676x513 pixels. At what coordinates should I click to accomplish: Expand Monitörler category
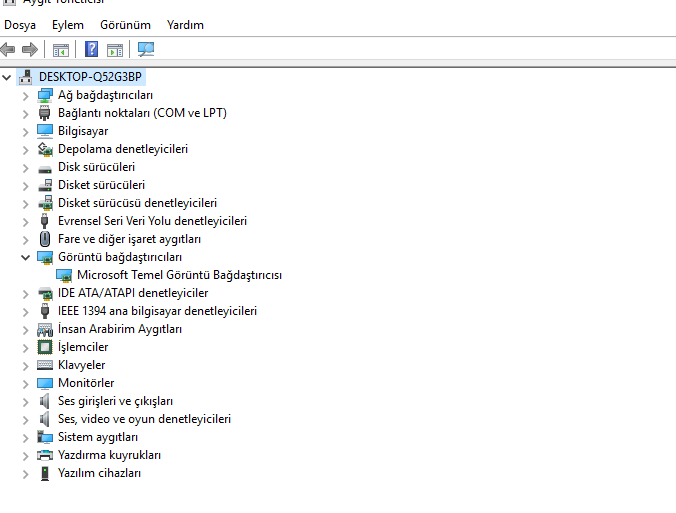(x=25, y=384)
